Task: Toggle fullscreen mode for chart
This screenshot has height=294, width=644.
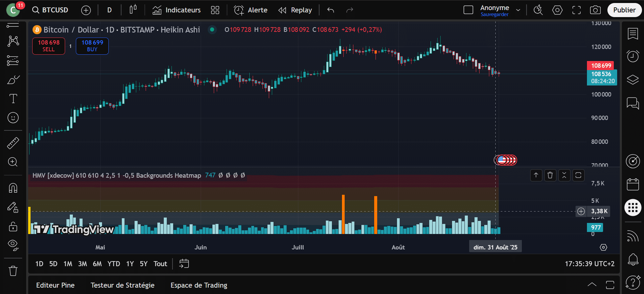Action: coord(576,10)
